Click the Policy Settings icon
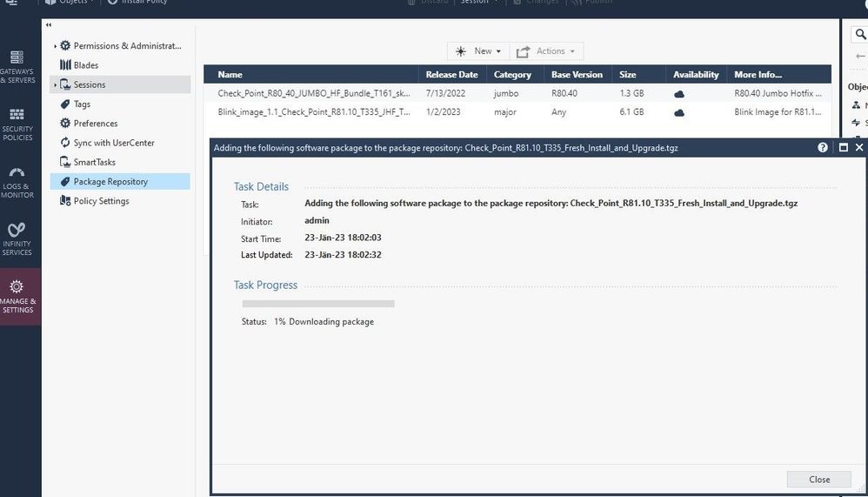This screenshot has height=497, width=868. pos(65,200)
